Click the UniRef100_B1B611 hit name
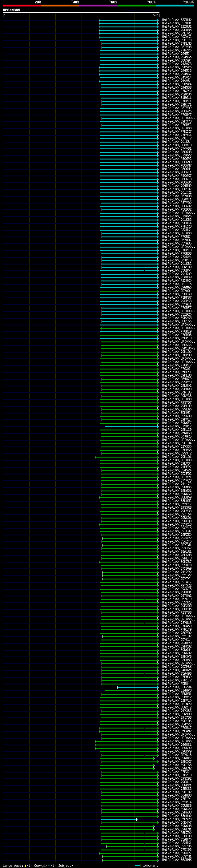Screen dimensions: 197x868 (x=176, y=98)
